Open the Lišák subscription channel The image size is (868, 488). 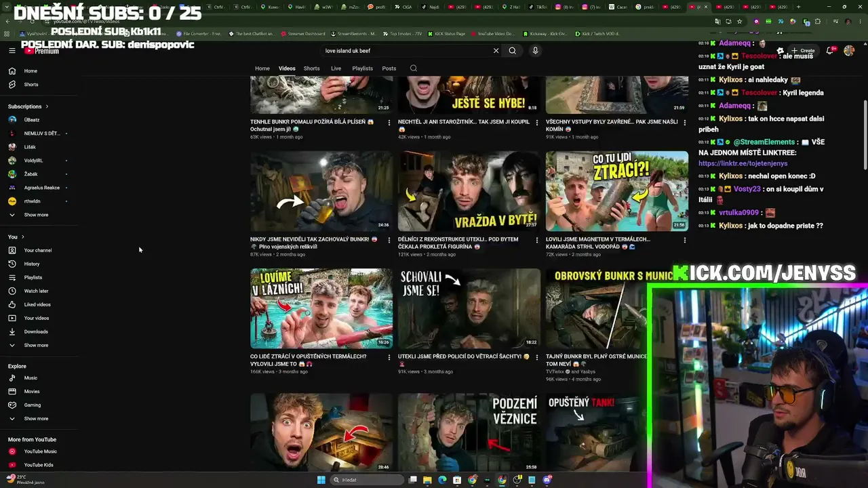point(30,147)
